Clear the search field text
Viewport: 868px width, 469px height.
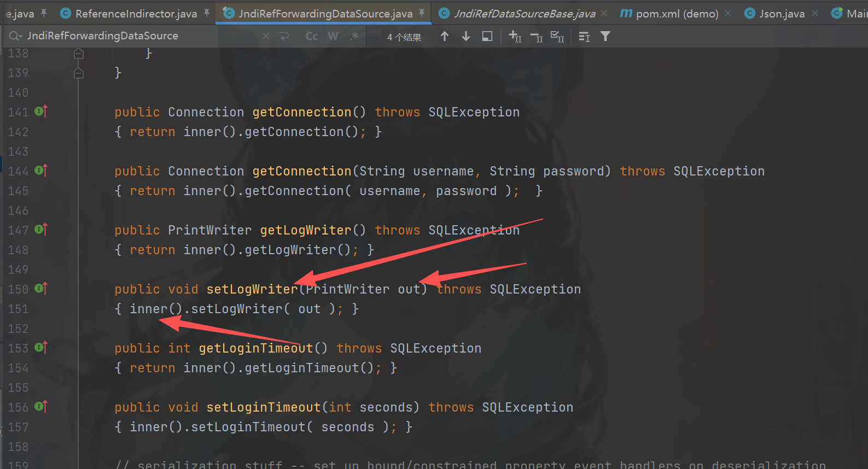point(266,37)
